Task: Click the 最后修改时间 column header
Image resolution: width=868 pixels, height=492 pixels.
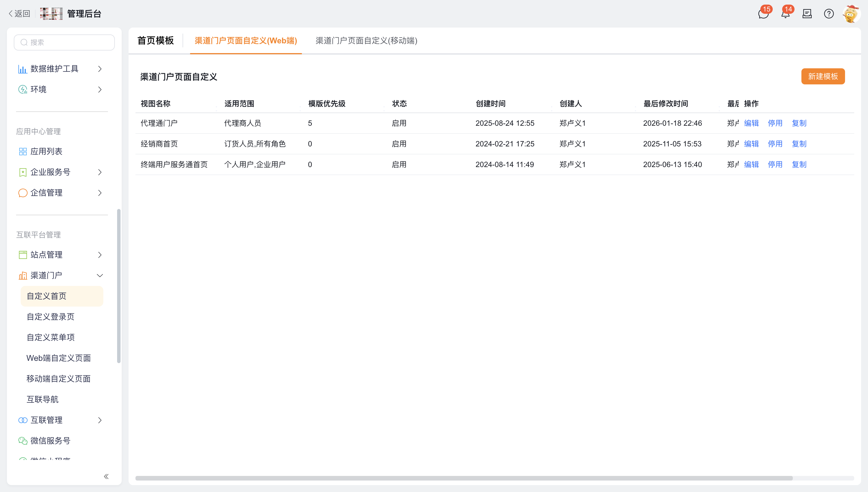Action: (x=666, y=104)
